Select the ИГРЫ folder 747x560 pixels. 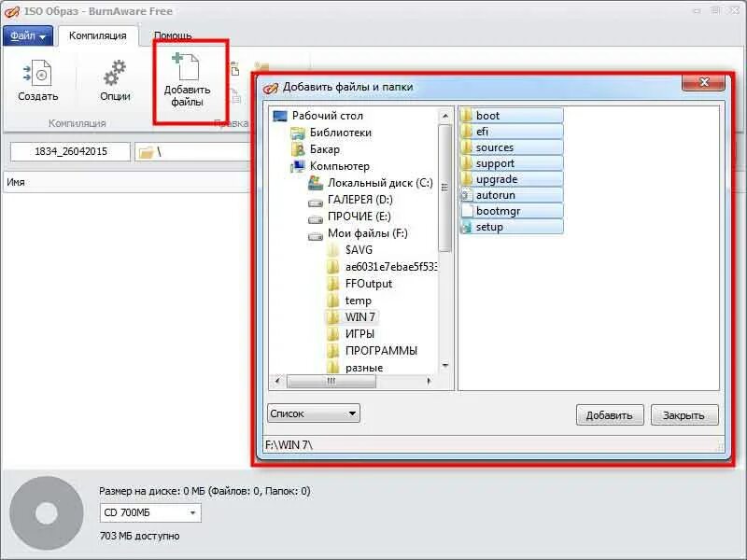tap(351, 334)
